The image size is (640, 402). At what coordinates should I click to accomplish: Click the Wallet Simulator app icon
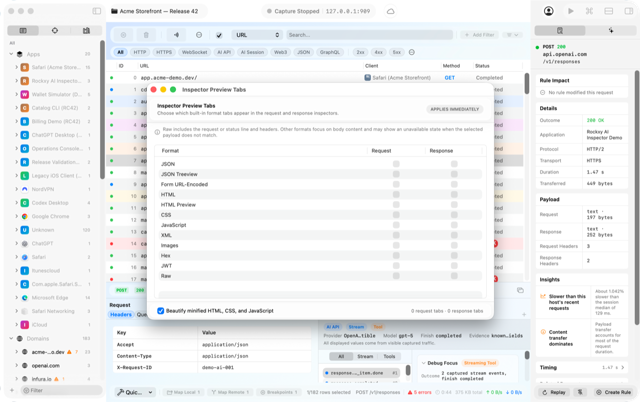click(24, 94)
